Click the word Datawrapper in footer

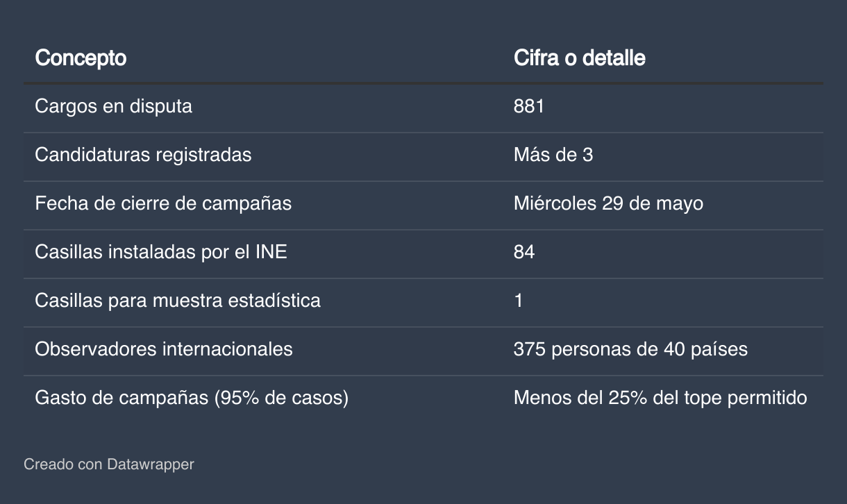point(151,464)
